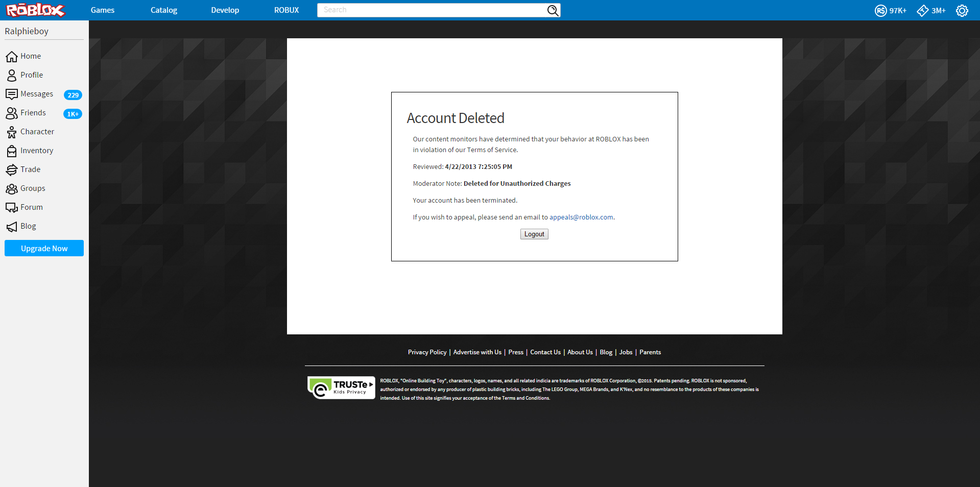Click the TRUSTe Kids Privacy badge
This screenshot has height=487, width=980.
[341, 388]
